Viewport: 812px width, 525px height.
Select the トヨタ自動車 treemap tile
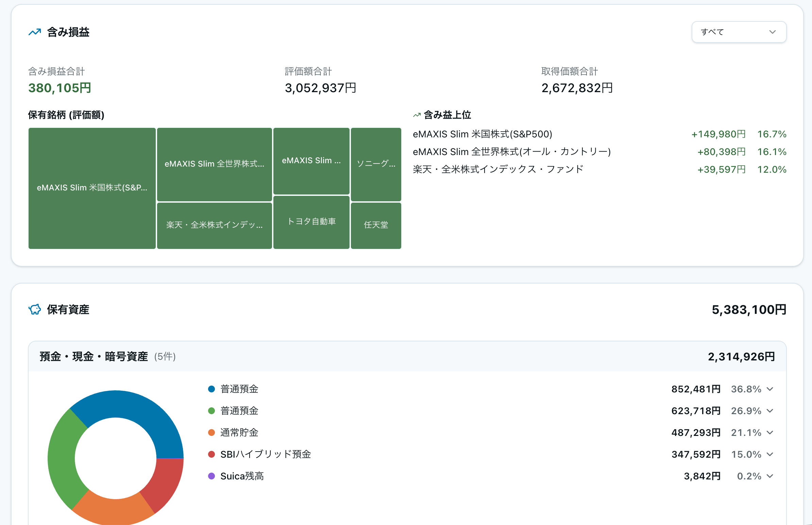(311, 222)
